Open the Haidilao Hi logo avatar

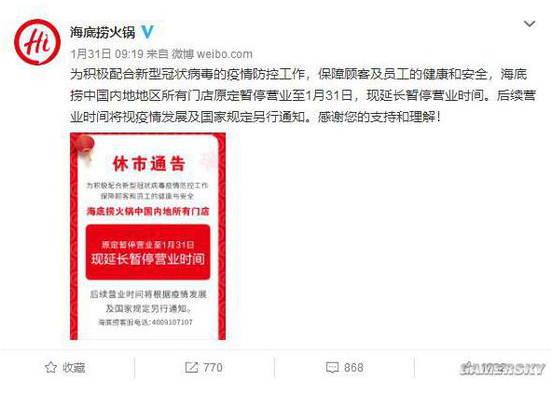click(x=37, y=42)
